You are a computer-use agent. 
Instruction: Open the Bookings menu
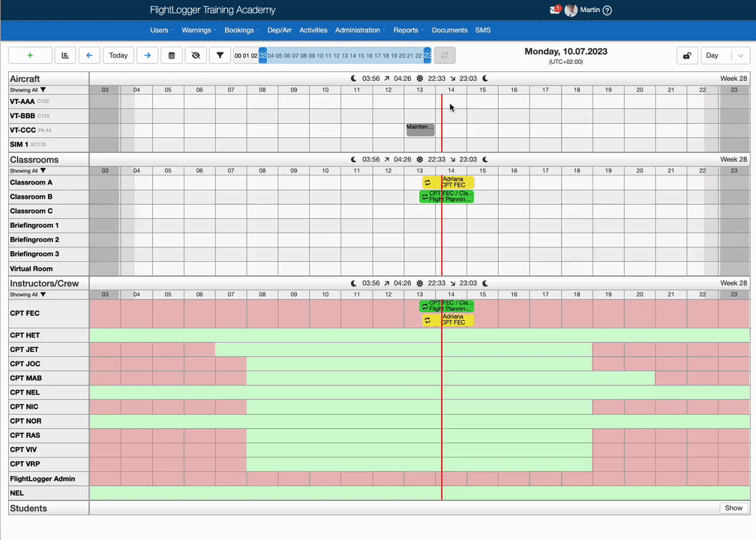coord(239,30)
